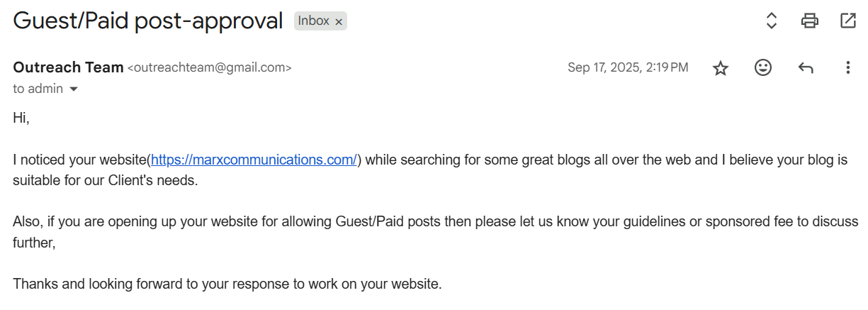
Task: Click the Inbox label chip
Action: 313,21
